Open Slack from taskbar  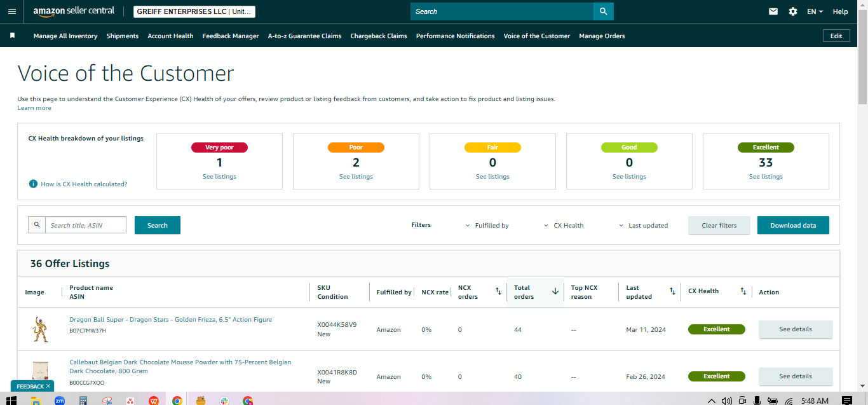pos(224,401)
